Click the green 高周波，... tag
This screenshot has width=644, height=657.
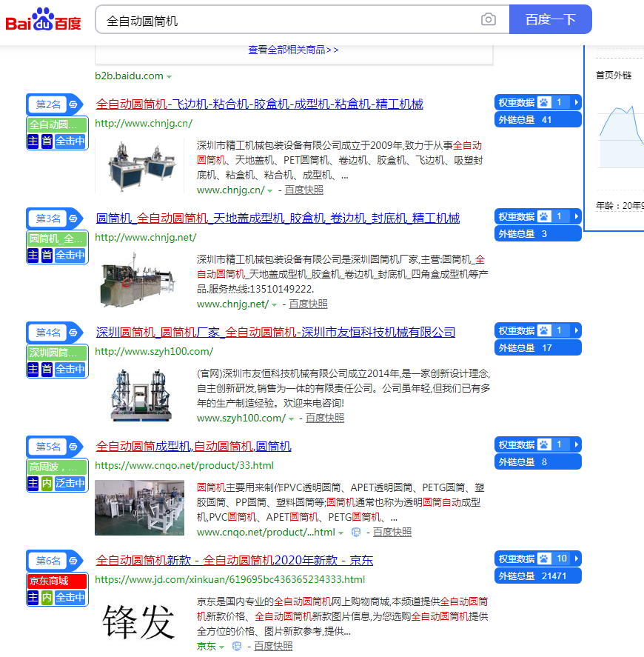57,467
